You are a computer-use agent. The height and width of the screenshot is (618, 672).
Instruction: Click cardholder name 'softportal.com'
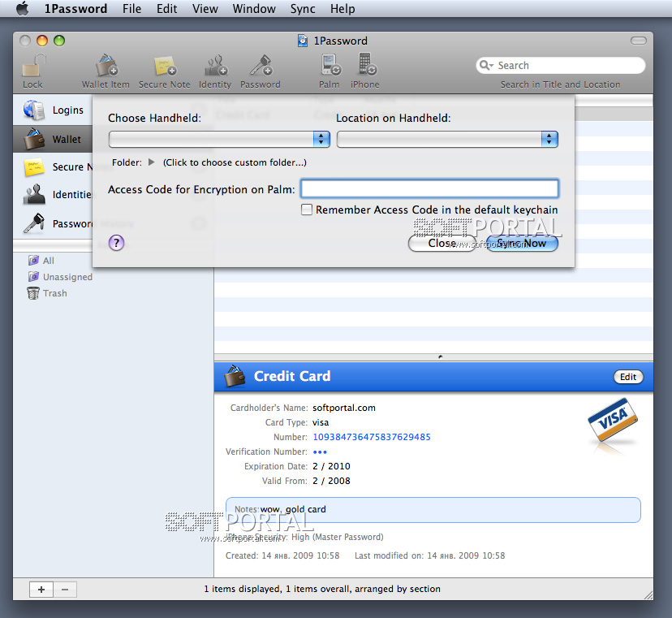344,408
